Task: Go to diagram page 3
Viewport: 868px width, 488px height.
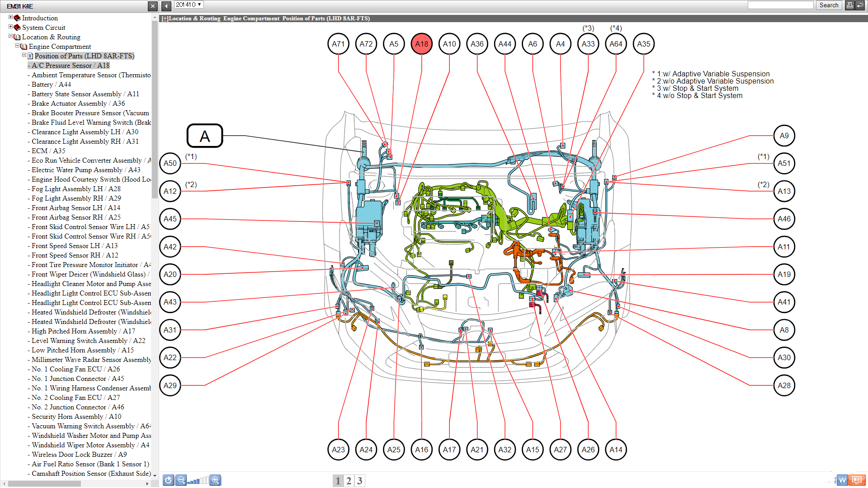Action: pos(359,481)
